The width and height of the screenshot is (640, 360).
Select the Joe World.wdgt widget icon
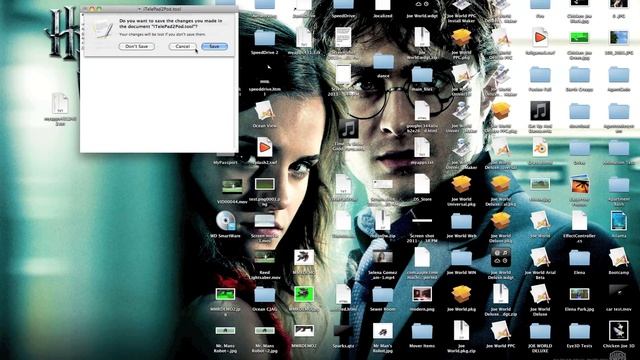[x=422, y=4]
